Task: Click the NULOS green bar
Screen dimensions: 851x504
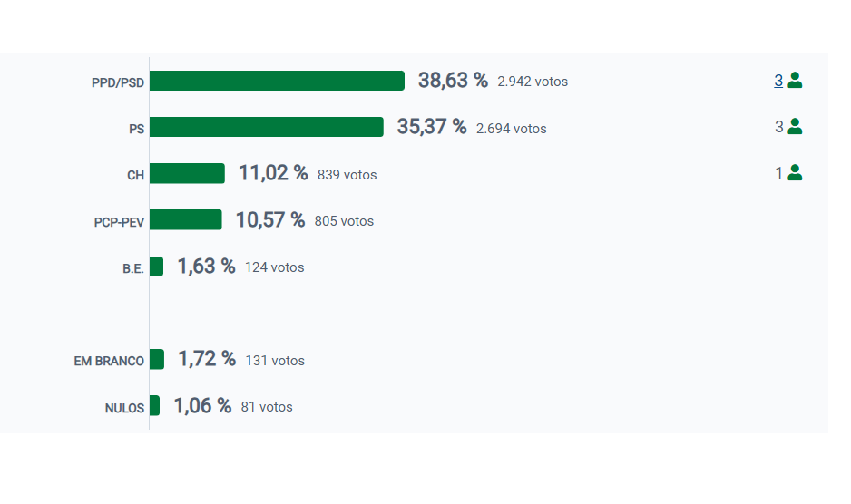Action: [x=154, y=405]
